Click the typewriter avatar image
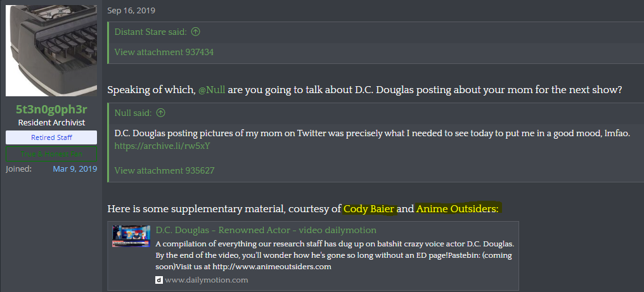 coord(51,51)
